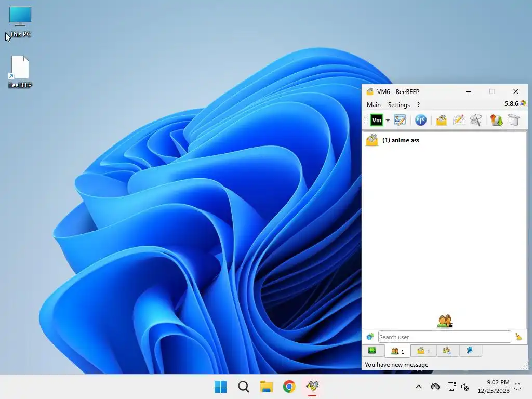Launch Google Chrome from the taskbar
Screen dimensions: 532x399
(x=289, y=387)
